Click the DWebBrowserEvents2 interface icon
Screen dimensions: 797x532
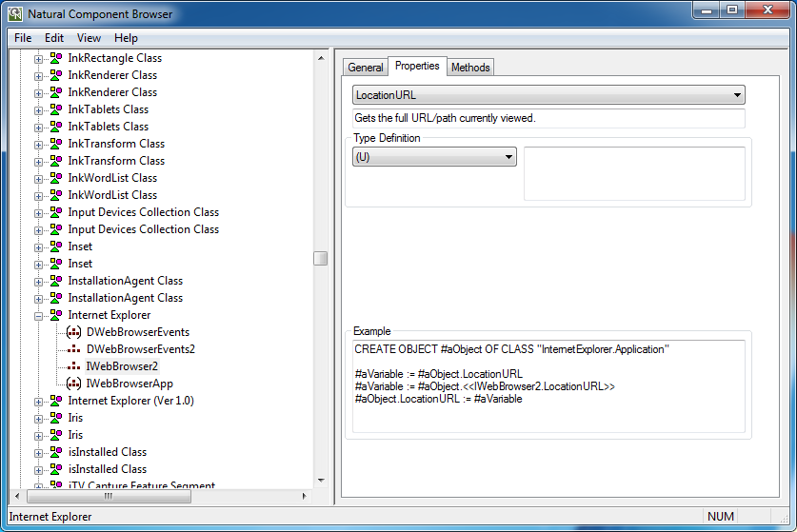pyautogui.click(x=74, y=349)
